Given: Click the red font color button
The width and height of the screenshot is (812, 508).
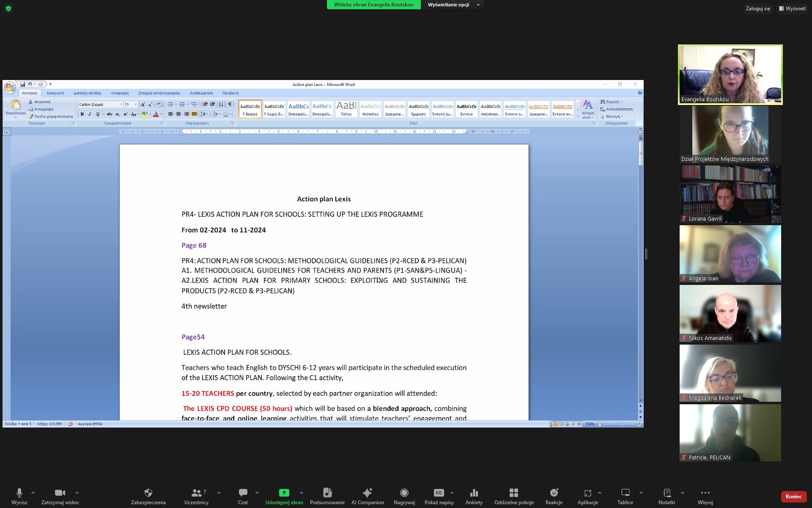Looking at the screenshot, I should point(156,114).
